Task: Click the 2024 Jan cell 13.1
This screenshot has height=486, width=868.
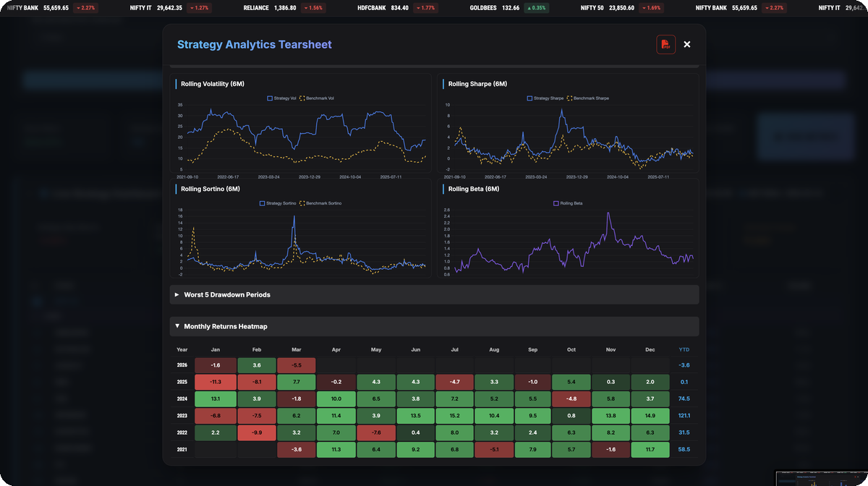Action: pos(216,398)
